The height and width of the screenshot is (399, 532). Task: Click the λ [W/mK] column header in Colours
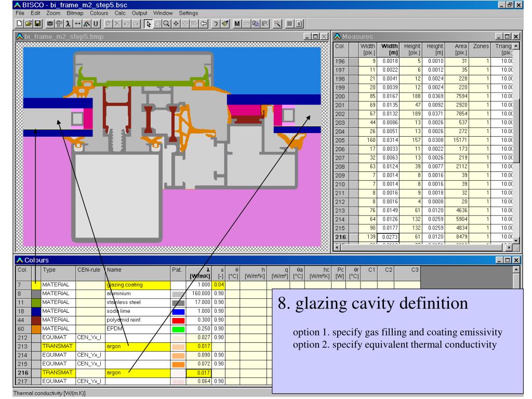tap(199, 273)
